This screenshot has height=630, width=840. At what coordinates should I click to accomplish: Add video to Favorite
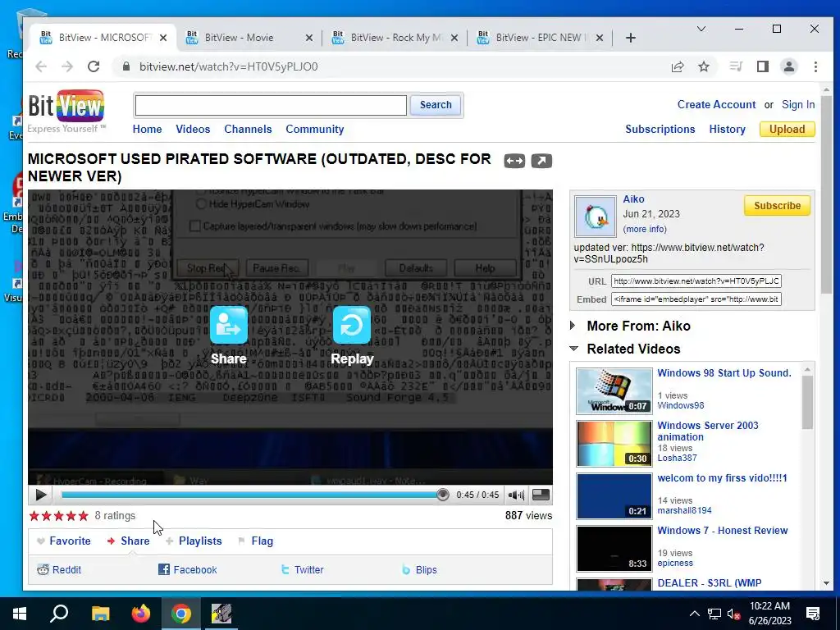coord(64,541)
